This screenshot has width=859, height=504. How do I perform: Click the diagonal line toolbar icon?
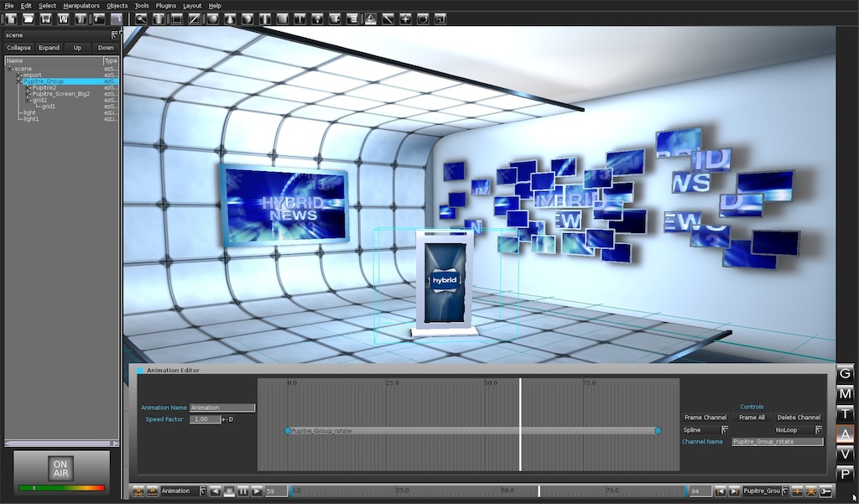tap(388, 19)
